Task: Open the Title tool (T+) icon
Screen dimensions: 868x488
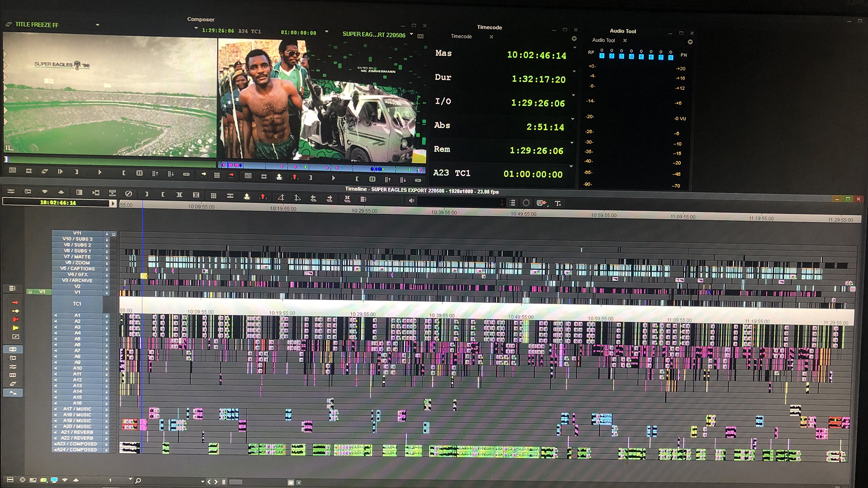Action: click(x=558, y=203)
